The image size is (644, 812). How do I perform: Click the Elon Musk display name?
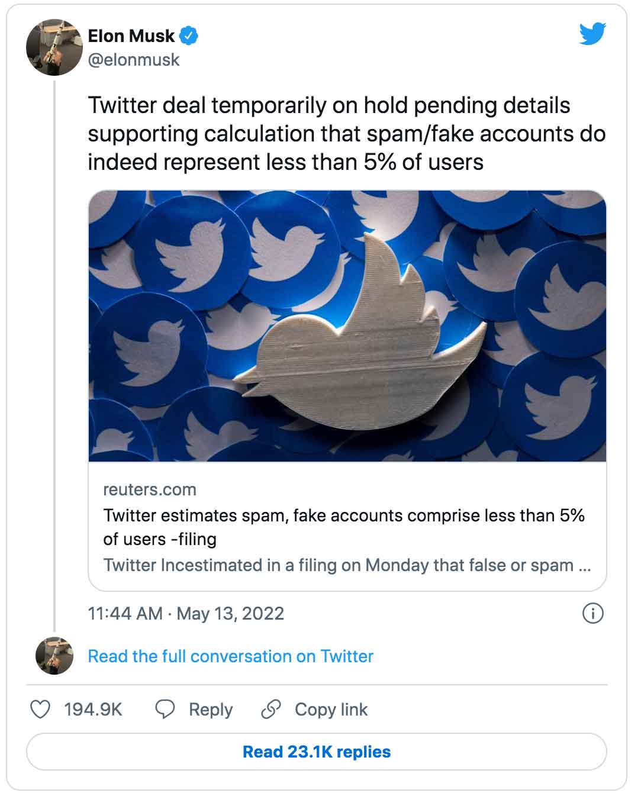[x=131, y=36]
